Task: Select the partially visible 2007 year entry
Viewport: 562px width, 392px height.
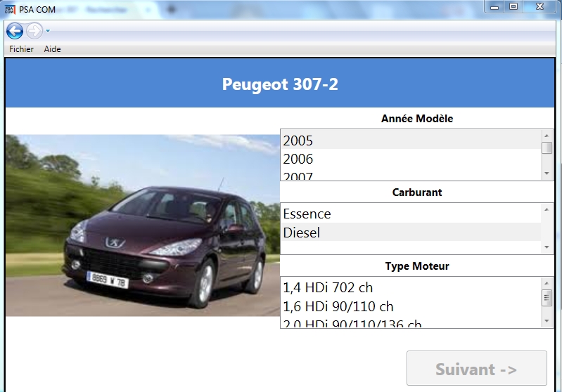Action: click(x=411, y=175)
